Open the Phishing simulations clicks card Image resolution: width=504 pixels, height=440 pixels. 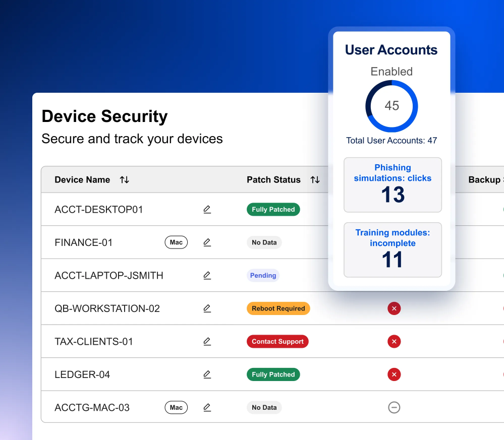pyautogui.click(x=393, y=185)
